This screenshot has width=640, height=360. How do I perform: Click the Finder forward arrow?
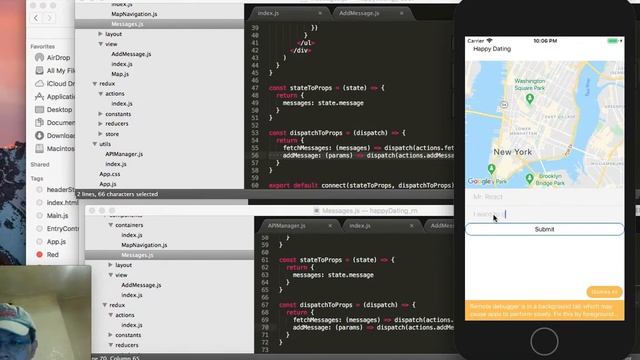coord(50,18)
